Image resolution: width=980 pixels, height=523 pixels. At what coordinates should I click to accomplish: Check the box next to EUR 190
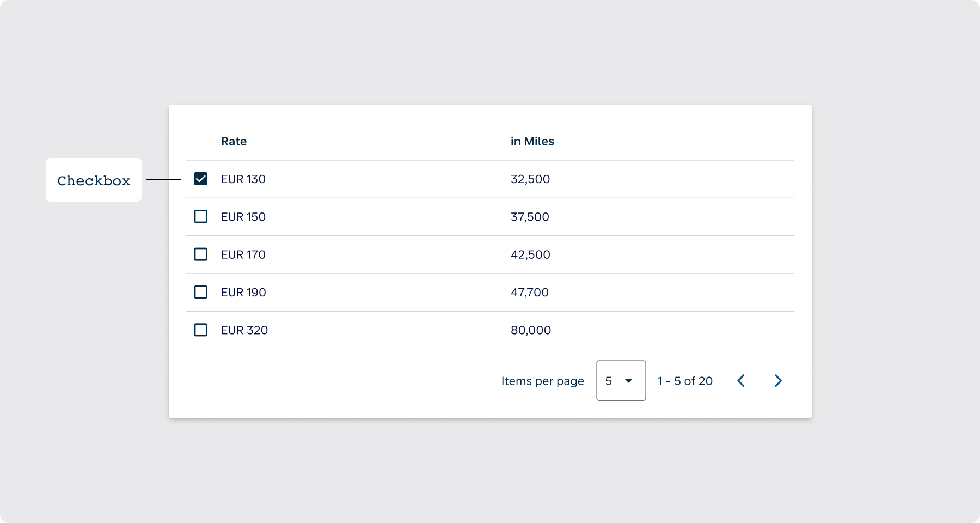point(200,292)
